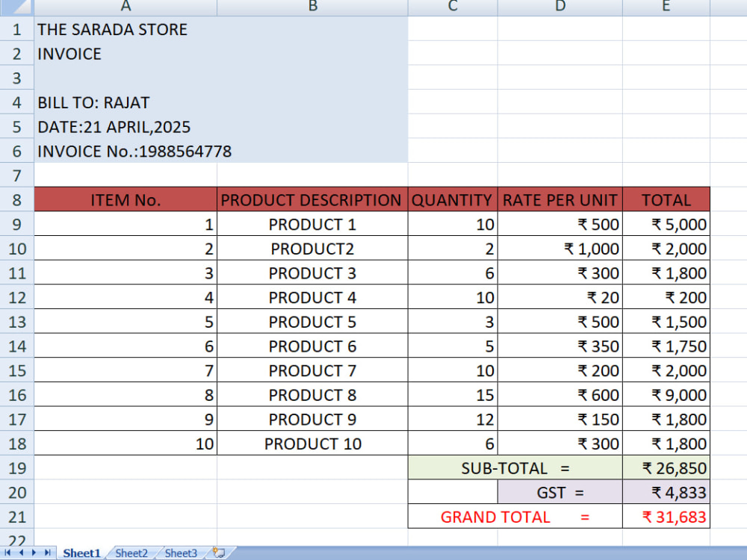The width and height of the screenshot is (747, 560).
Task: Click the PRODUCT 9 cell
Action: pos(312,419)
